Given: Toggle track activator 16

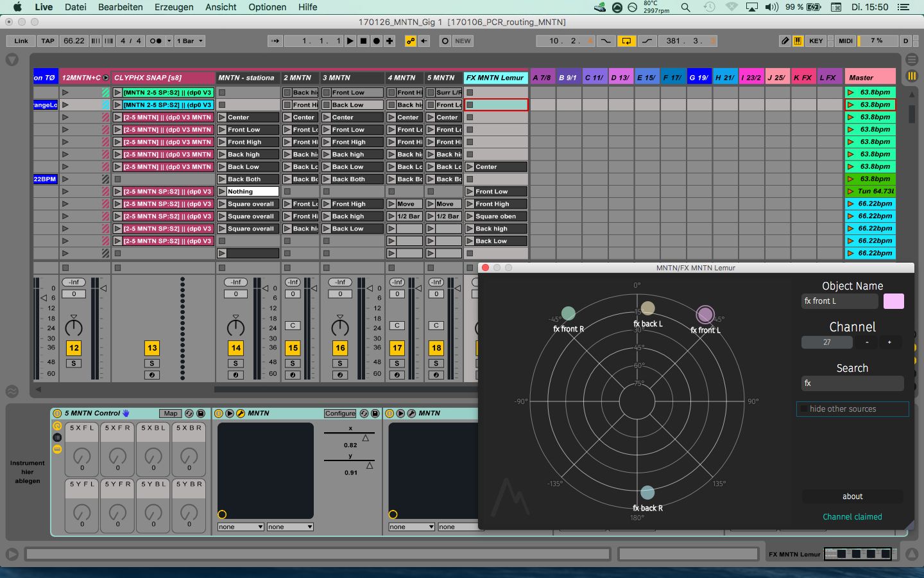Looking at the screenshot, I should pyautogui.click(x=340, y=348).
